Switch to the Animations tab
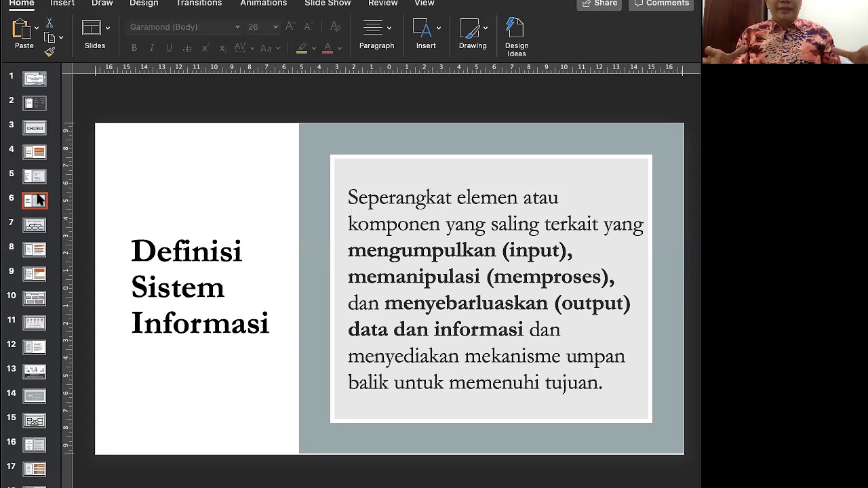 click(264, 3)
